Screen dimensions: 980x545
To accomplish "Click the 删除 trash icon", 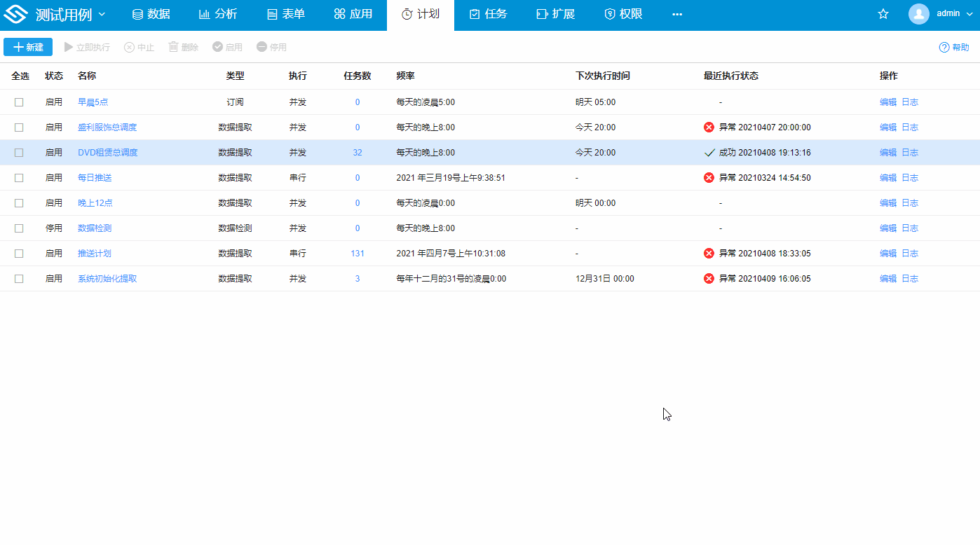I will pos(173,47).
